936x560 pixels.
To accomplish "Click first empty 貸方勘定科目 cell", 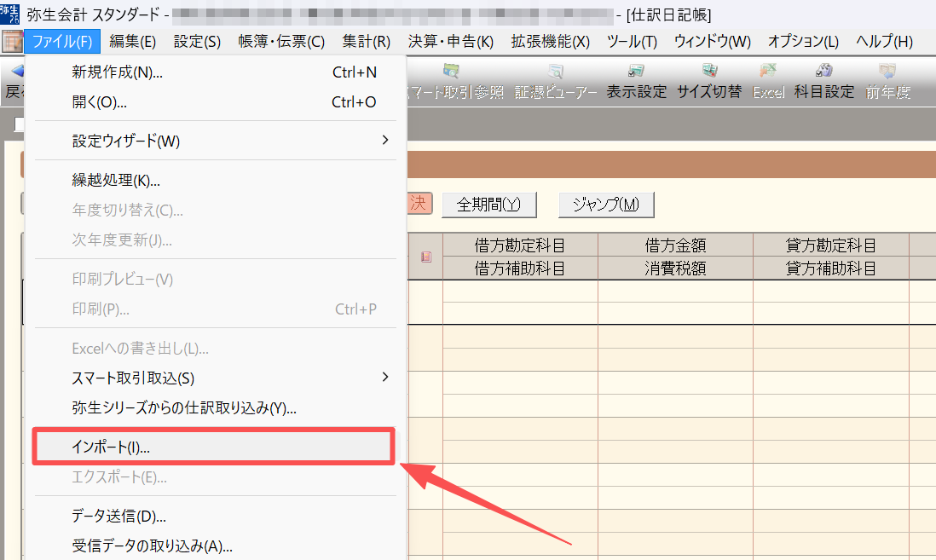I will pyautogui.click(x=831, y=292).
